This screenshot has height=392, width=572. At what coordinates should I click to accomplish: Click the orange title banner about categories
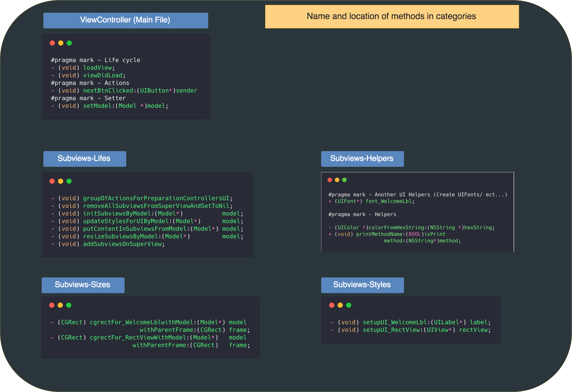(x=392, y=17)
